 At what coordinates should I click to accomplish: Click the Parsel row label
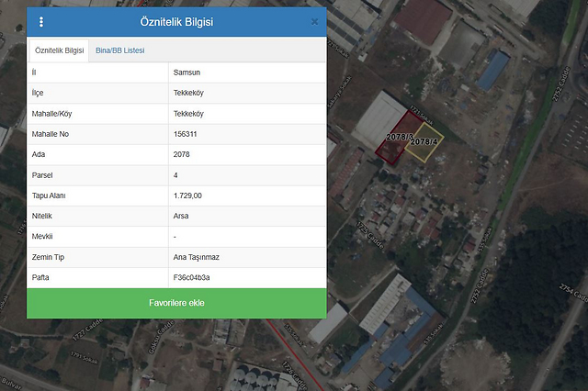pos(44,174)
